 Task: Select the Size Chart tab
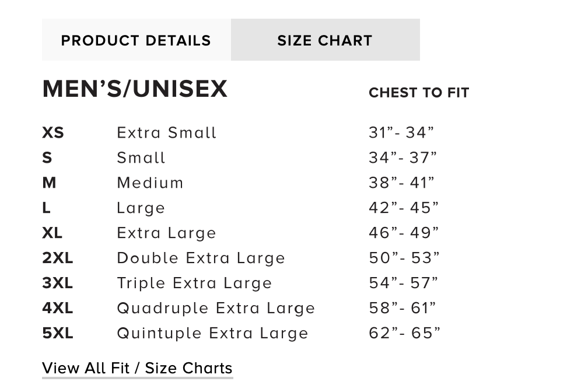(x=325, y=40)
